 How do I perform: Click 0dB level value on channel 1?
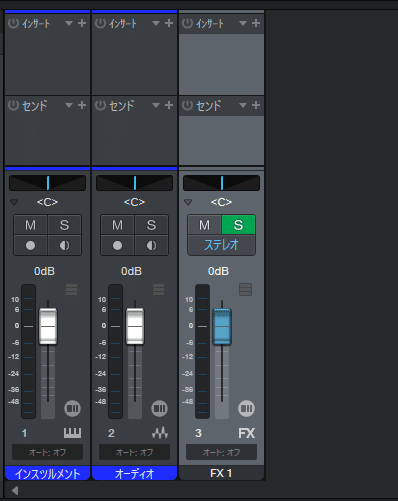[x=44, y=271]
